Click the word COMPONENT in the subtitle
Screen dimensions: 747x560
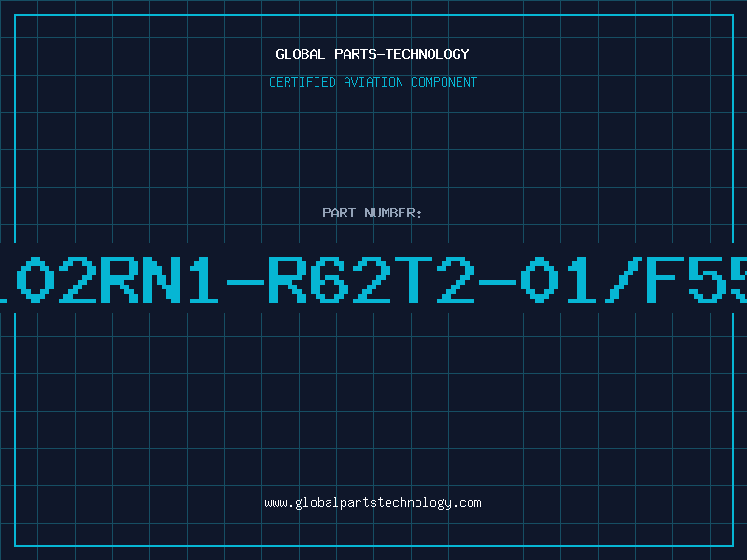click(443, 82)
